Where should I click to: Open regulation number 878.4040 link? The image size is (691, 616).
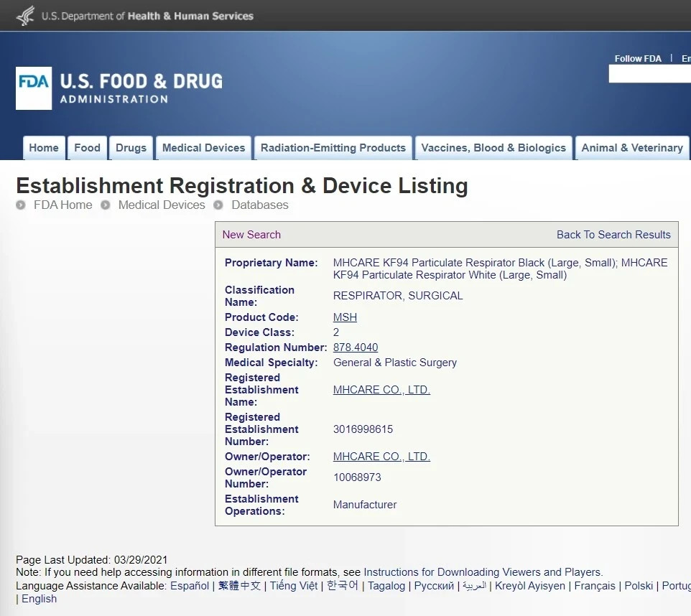pyautogui.click(x=356, y=347)
